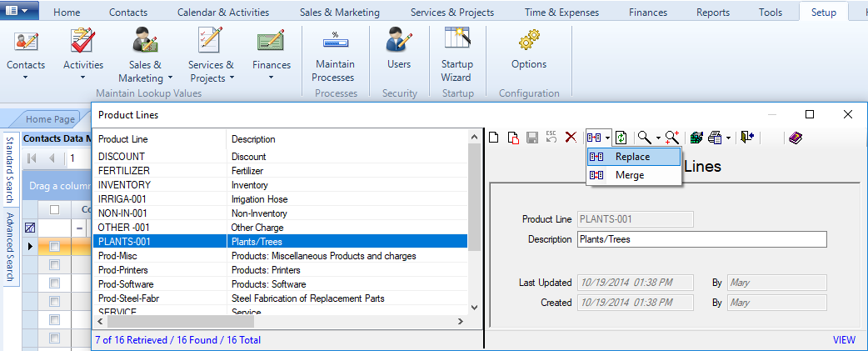The width and height of the screenshot is (868, 351).
Task: Click the red X Delete icon
Action: tap(571, 138)
